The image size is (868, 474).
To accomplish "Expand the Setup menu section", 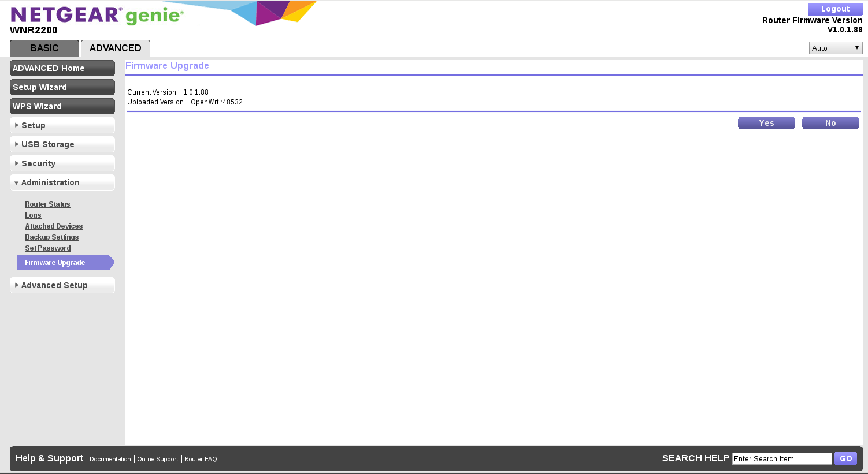I will point(62,125).
